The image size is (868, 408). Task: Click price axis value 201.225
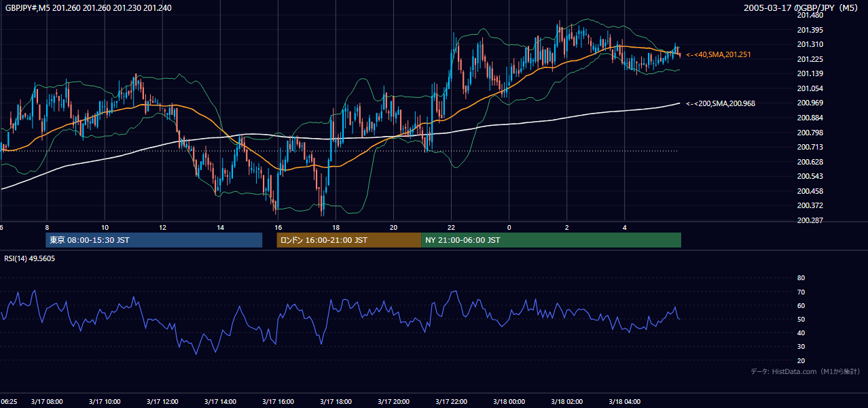click(810, 59)
